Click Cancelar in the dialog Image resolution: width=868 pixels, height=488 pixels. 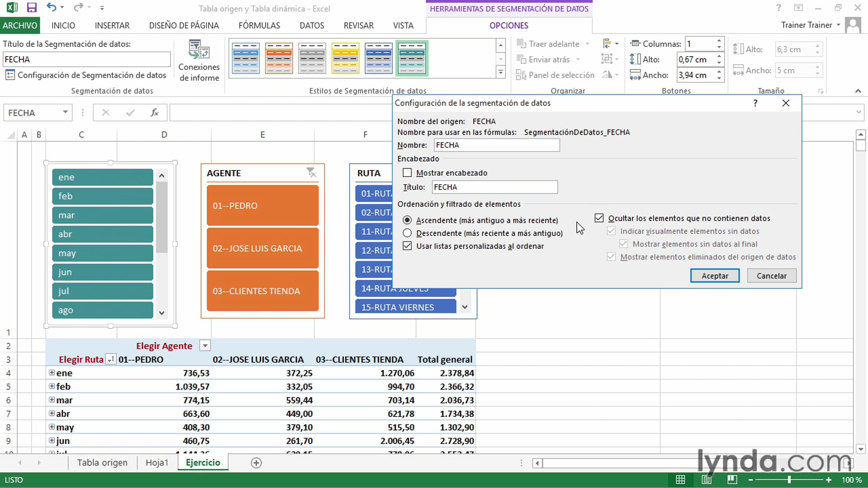772,276
